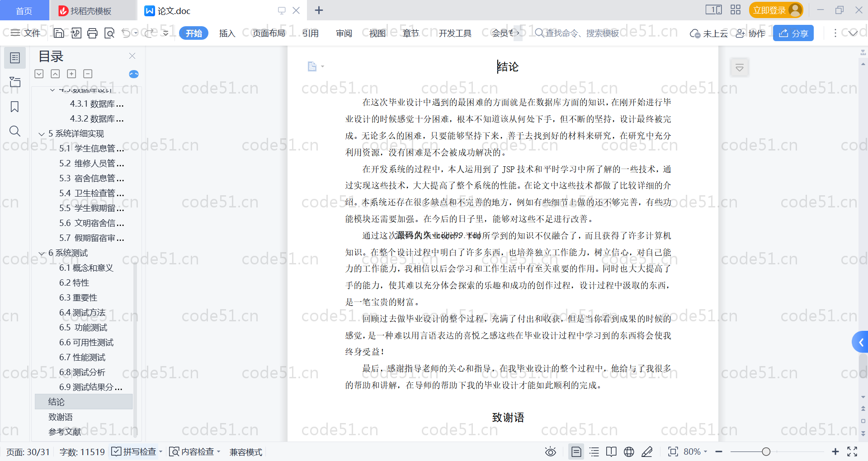Screen dimensions: 868x461
Task: Click the search commands and templates field
Action: point(577,33)
